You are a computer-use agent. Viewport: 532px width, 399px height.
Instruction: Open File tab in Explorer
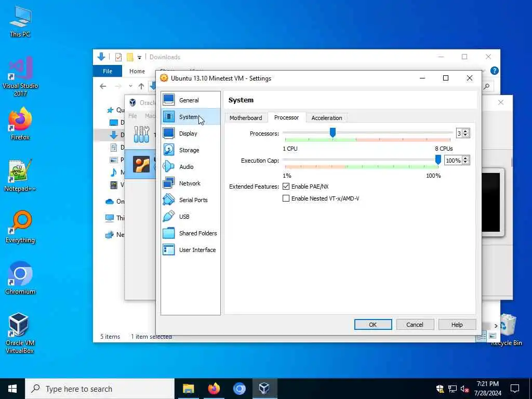click(108, 71)
